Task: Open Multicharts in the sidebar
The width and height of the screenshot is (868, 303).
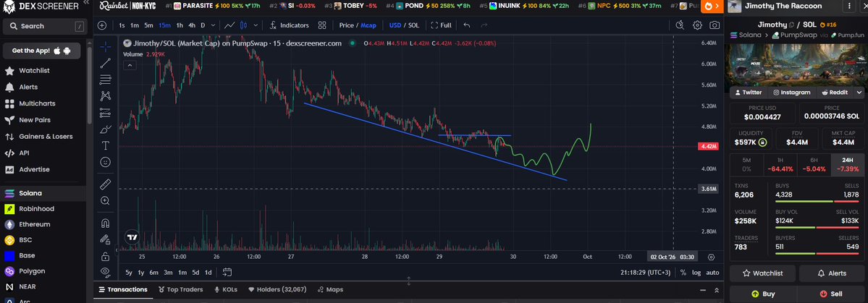Action: [37, 103]
